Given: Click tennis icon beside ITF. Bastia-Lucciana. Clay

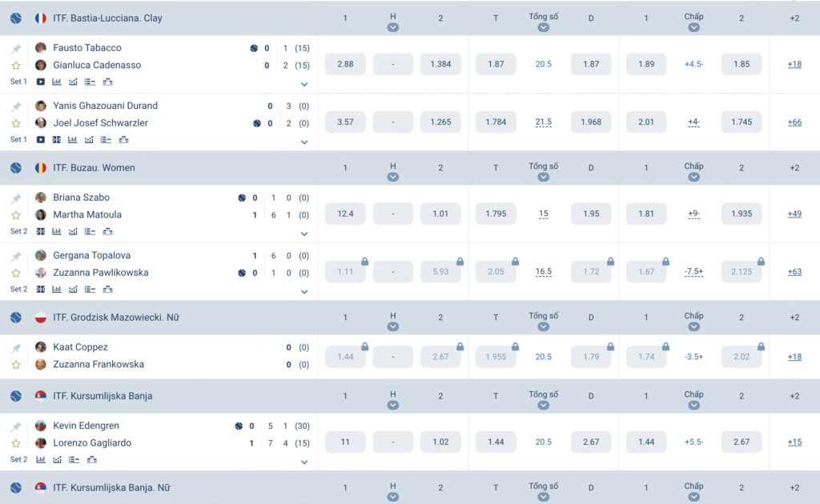Looking at the screenshot, I should click(16, 18).
